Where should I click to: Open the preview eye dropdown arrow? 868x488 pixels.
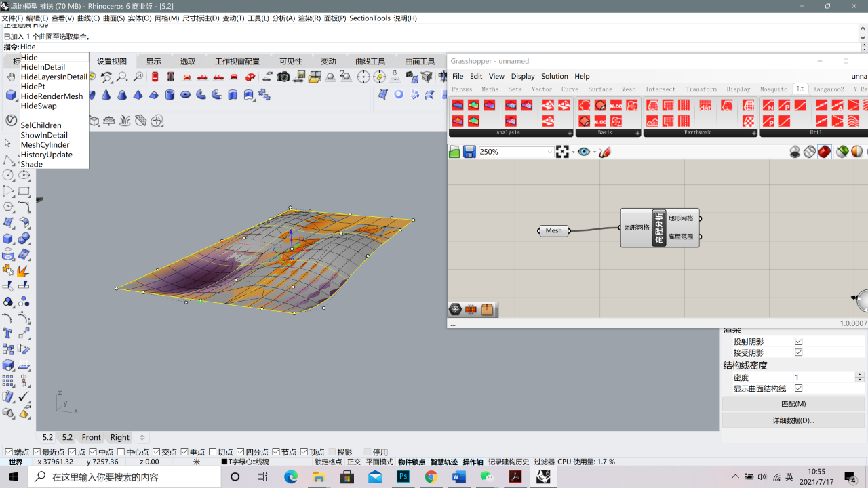coord(595,152)
